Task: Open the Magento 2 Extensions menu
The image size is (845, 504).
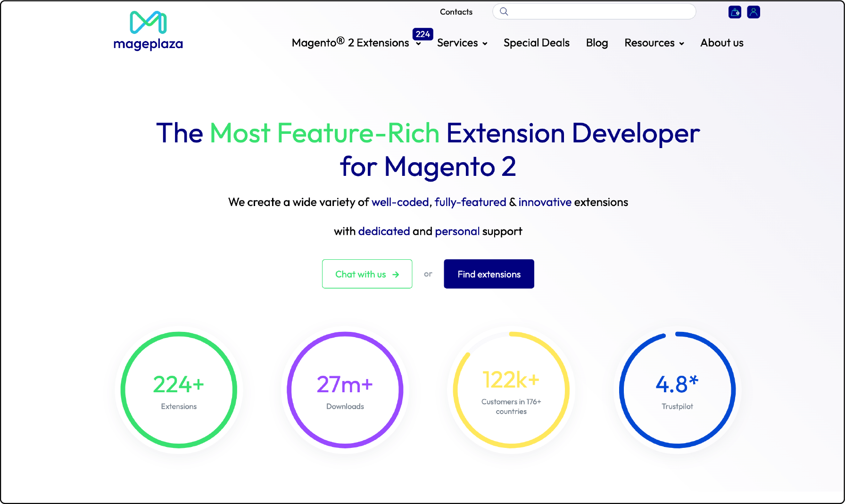Action: click(350, 43)
